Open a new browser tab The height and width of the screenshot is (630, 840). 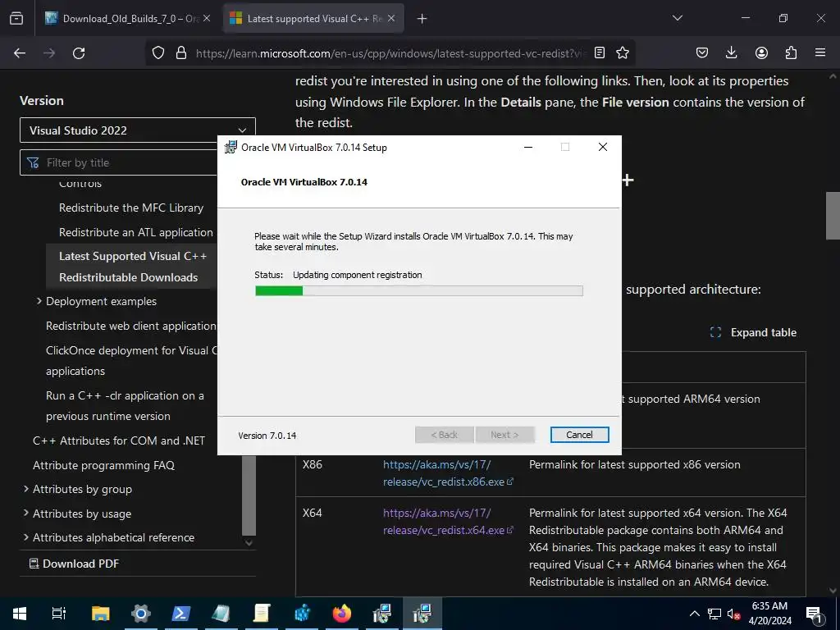[422, 19]
